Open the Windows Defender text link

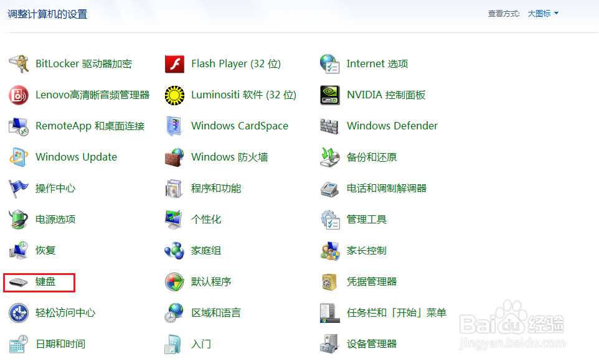[x=392, y=126]
